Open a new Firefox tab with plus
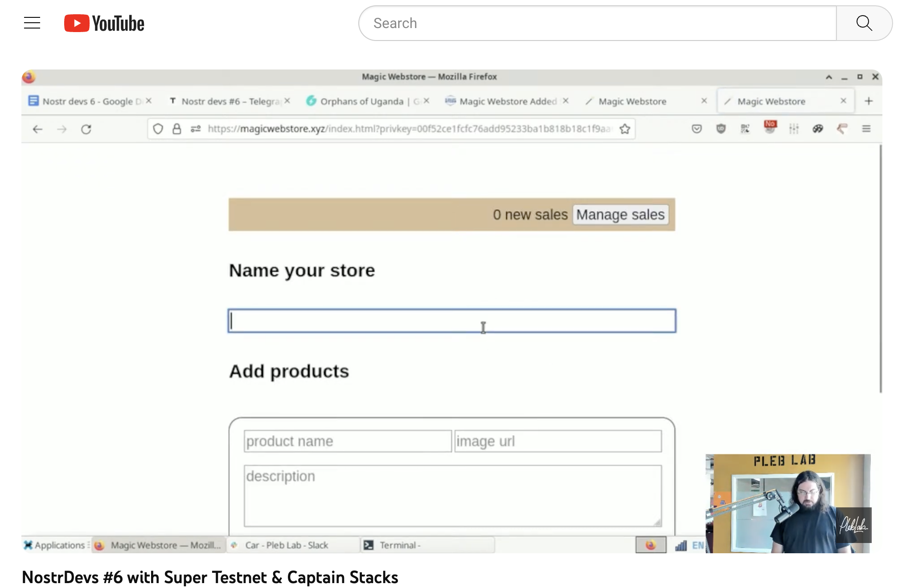The image size is (902, 588). pyautogui.click(x=868, y=101)
